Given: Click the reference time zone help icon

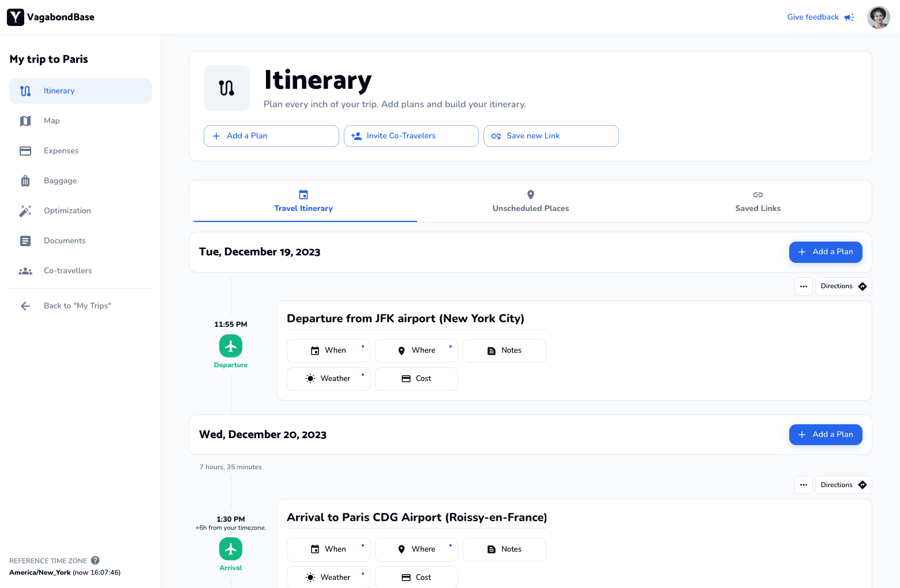Looking at the screenshot, I should (x=95, y=560).
